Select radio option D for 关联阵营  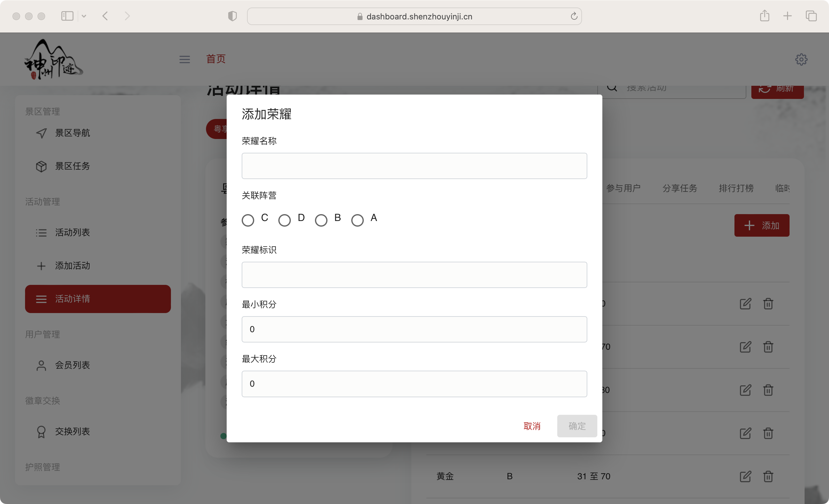click(x=284, y=220)
